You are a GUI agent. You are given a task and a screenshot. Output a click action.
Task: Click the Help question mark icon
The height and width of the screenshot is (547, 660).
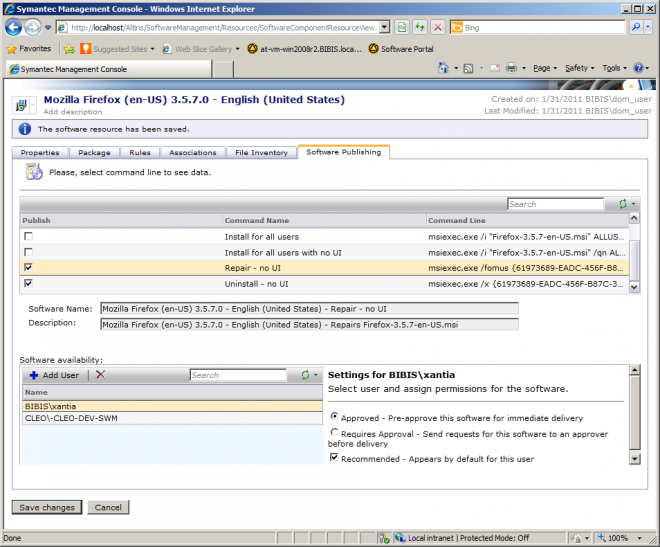638,68
